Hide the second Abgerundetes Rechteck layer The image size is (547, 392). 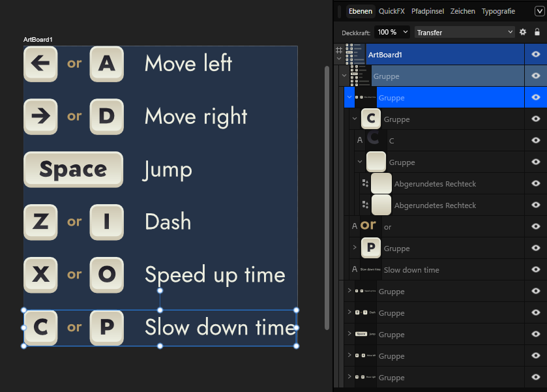point(536,205)
